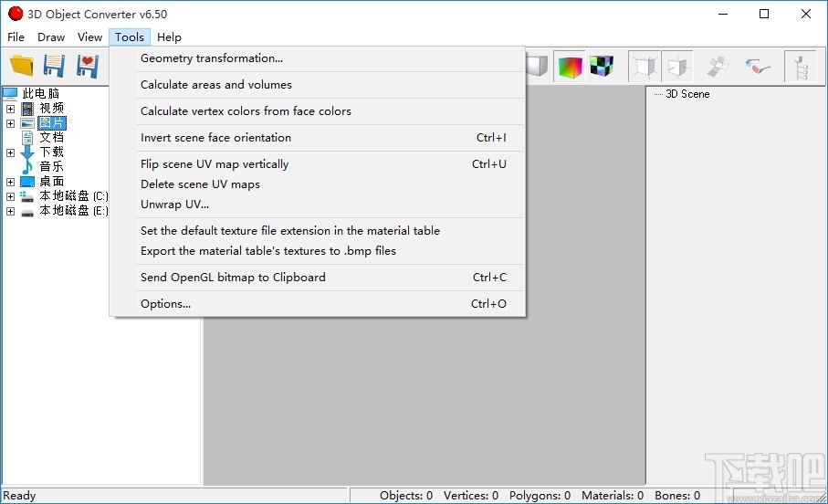Select the highlighted 图片 tree item

(x=52, y=123)
